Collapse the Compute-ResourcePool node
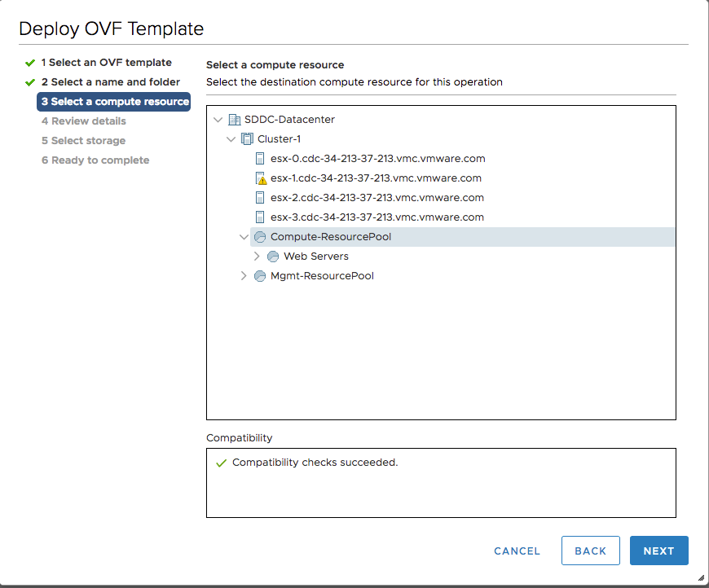This screenshot has width=709, height=588. tap(244, 237)
